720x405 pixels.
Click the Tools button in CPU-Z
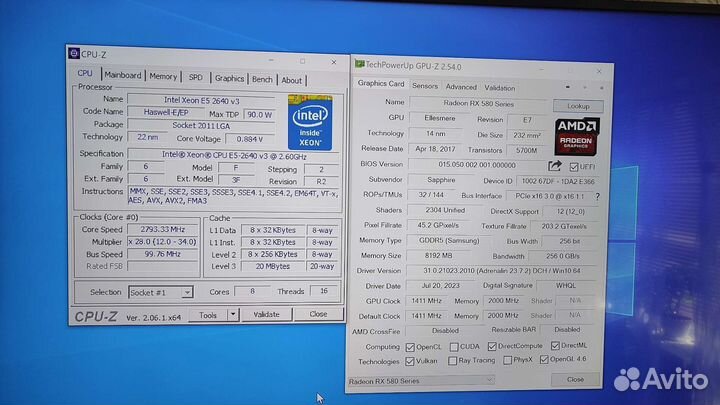[208, 315]
